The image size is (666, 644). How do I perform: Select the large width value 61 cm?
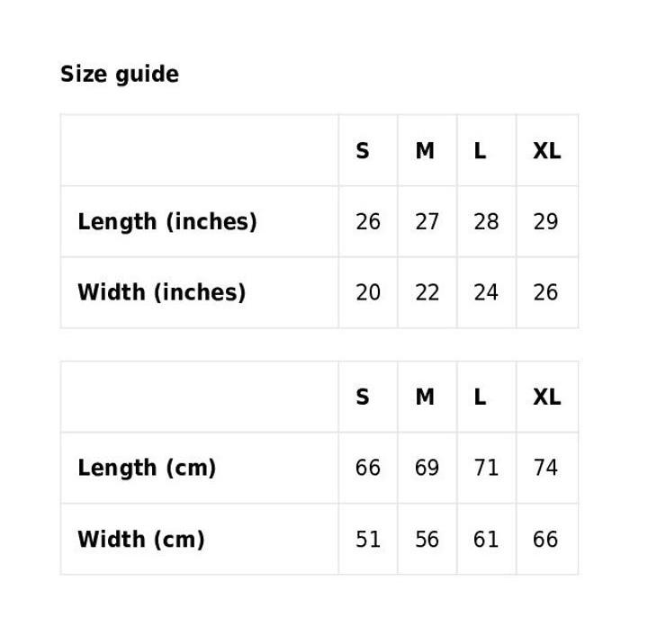pos(486,539)
